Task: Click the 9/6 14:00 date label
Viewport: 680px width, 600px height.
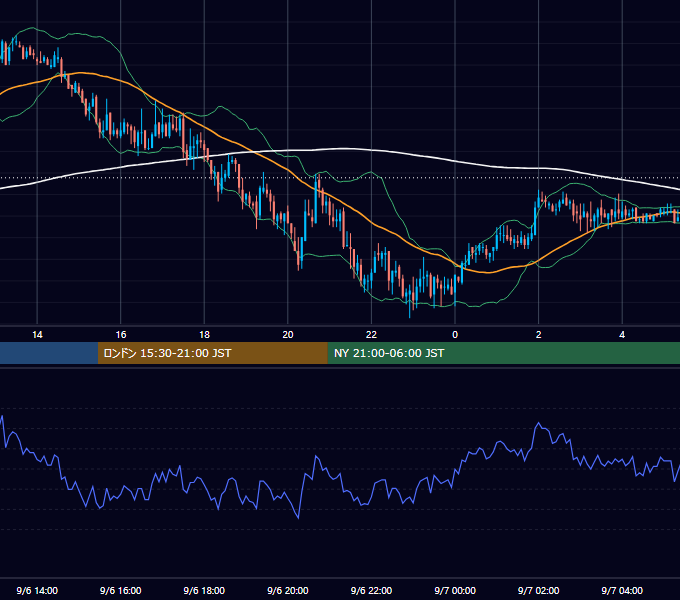Action: tap(37, 590)
